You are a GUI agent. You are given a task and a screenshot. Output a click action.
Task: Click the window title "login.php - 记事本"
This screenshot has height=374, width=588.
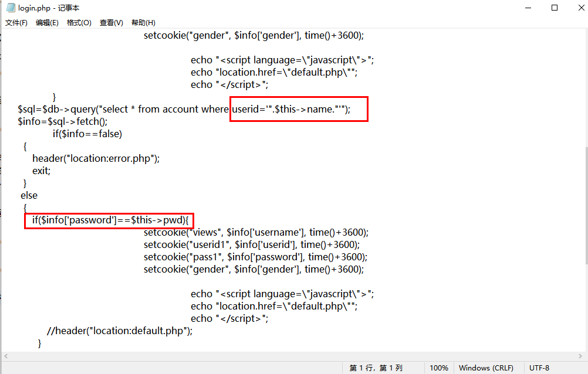pyautogui.click(x=49, y=8)
